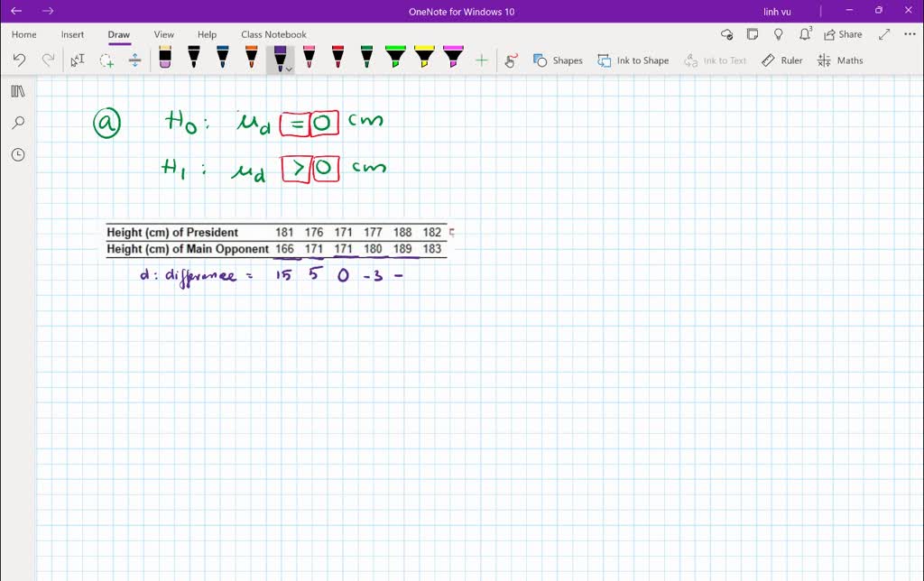Open the Search magnifier in sidebar

pyautogui.click(x=18, y=123)
